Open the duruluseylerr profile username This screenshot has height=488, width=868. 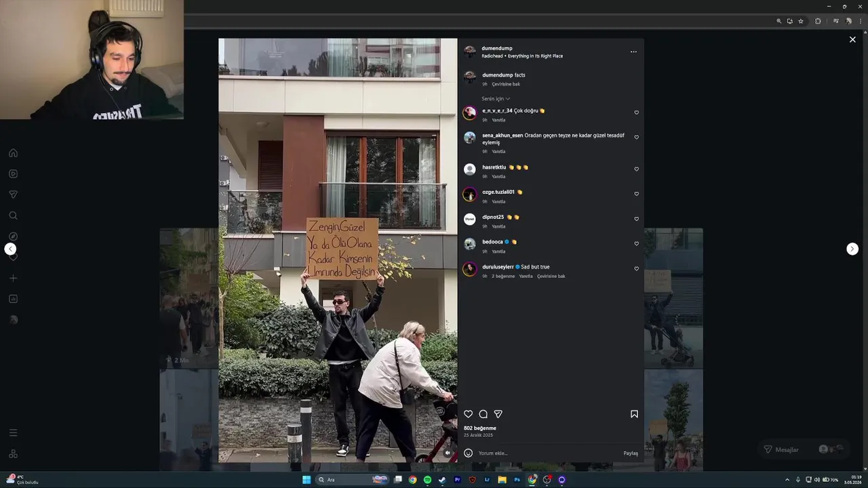498,267
